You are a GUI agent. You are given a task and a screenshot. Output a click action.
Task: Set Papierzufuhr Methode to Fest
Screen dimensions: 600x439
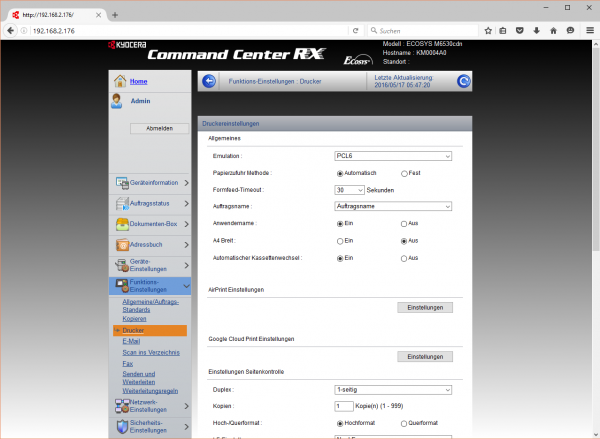click(404, 173)
